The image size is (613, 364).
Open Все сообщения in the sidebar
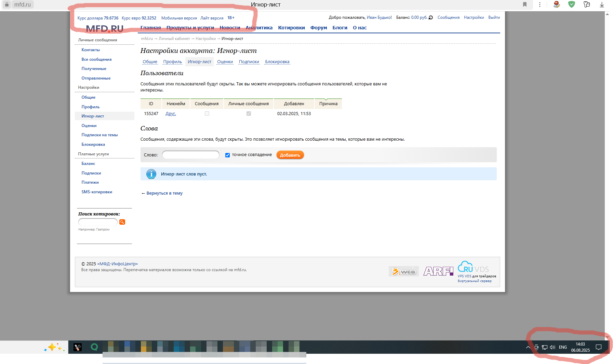pos(96,59)
